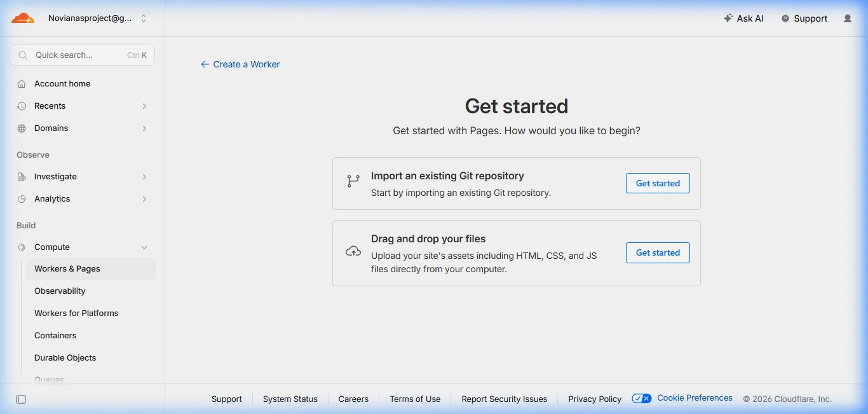Viewport: 868px width, 414px height.
Task: Select Workers & Pages
Action: tap(91, 269)
